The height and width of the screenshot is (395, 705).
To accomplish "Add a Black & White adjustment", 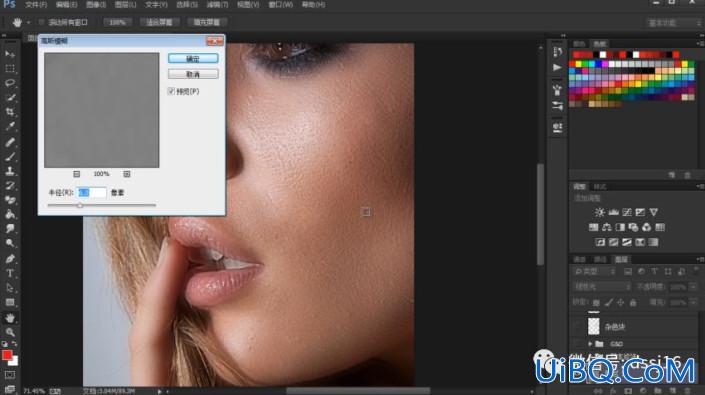I will point(620,227).
